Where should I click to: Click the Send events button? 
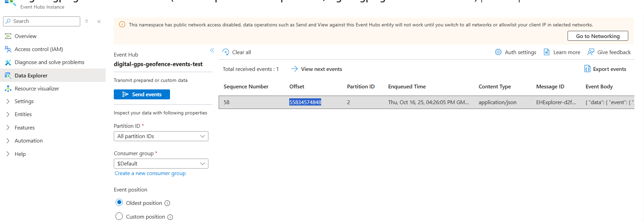click(x=142, y=94)
